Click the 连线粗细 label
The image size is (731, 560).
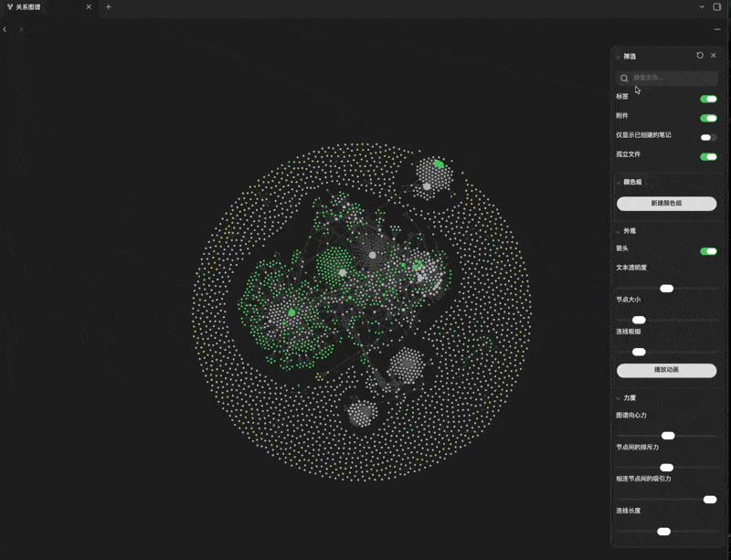(628, 332)
